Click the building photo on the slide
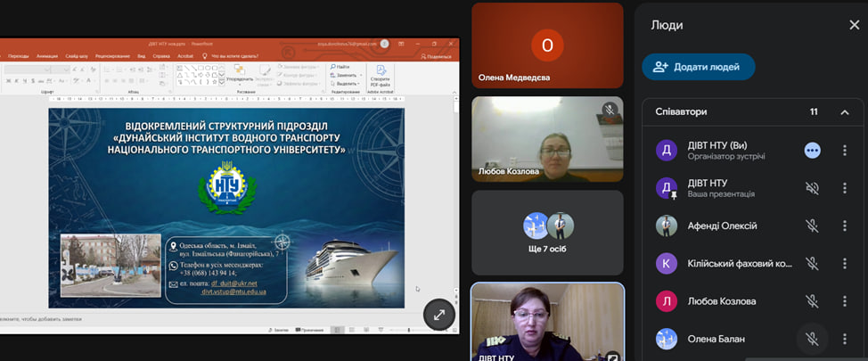The image size is (868, 361). [111, 266]
